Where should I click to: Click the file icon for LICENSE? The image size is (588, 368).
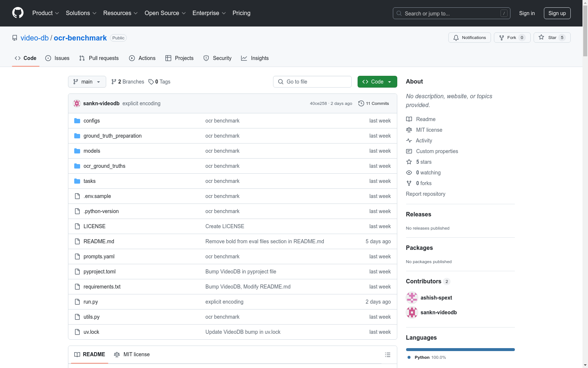tap(77, 226)
